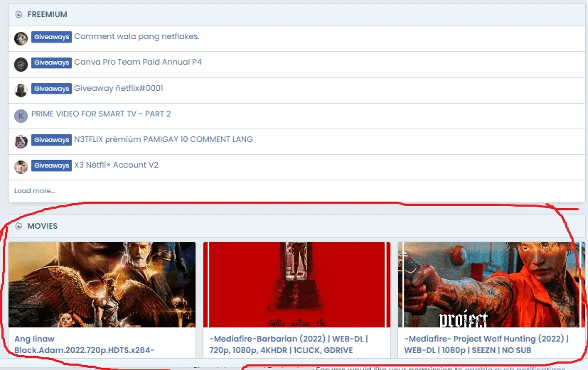The image size is (588, 370).
Task: Open 'PRIME VIDEO FOR SMART TV - PART 2'
Action: [101, 114]
